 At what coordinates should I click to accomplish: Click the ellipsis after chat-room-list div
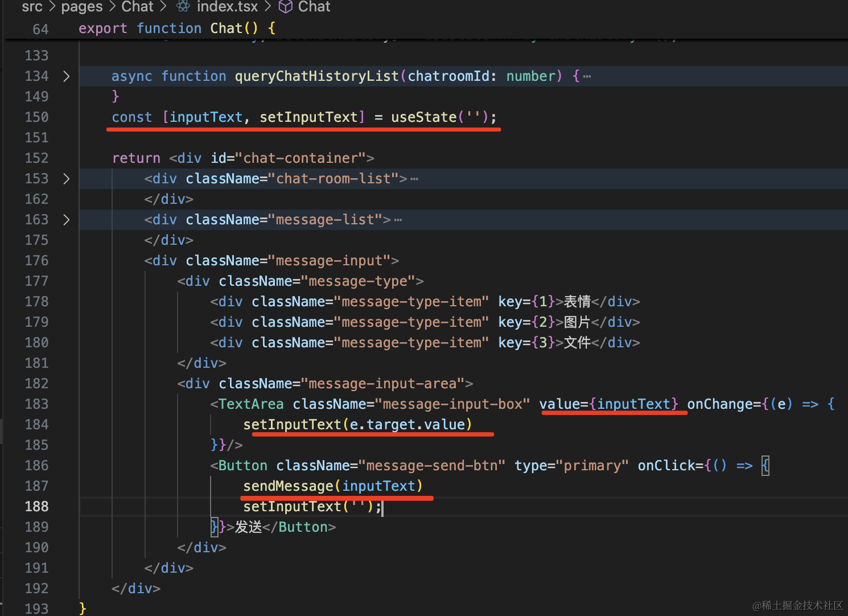point(414,179)
